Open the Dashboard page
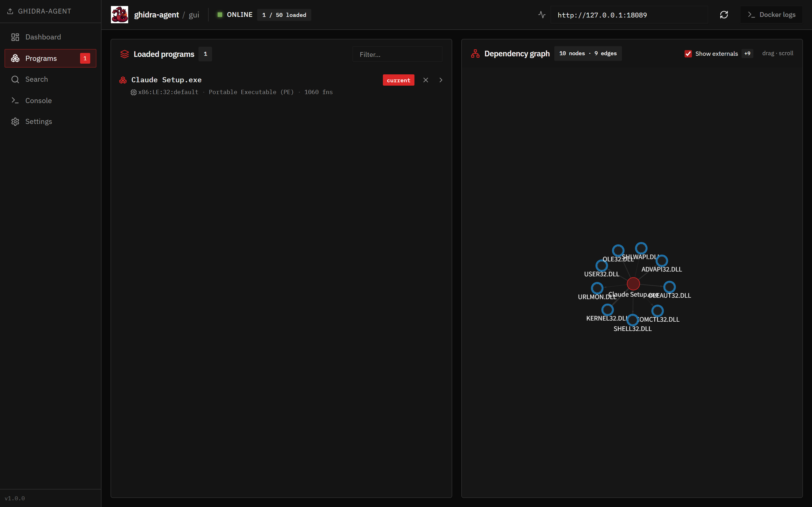The height and width of the screenshot is (507, 812). coord(43,37)
